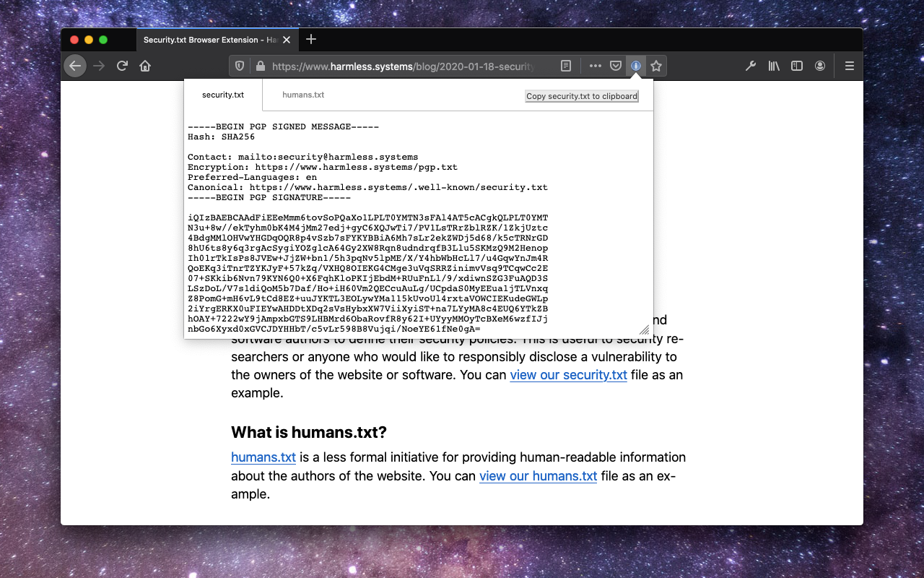This screenshot has width=924, height=578.
Task: Maximize the window with green button
Action: (x=103, y=40)
